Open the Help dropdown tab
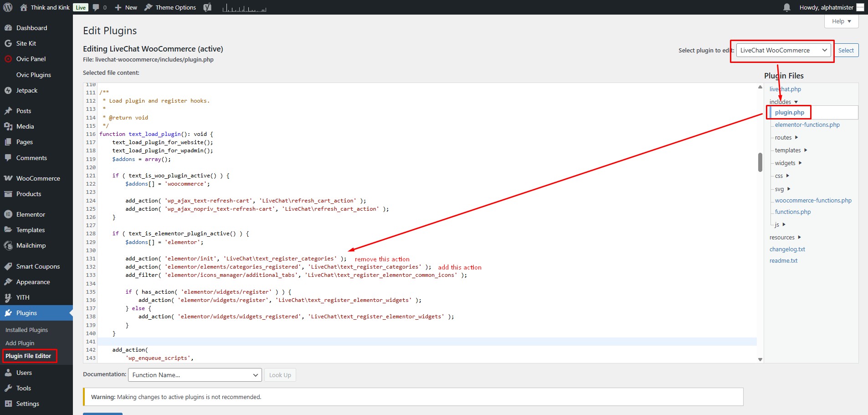This screenshot has width=868, height=415. pos(841,21)
